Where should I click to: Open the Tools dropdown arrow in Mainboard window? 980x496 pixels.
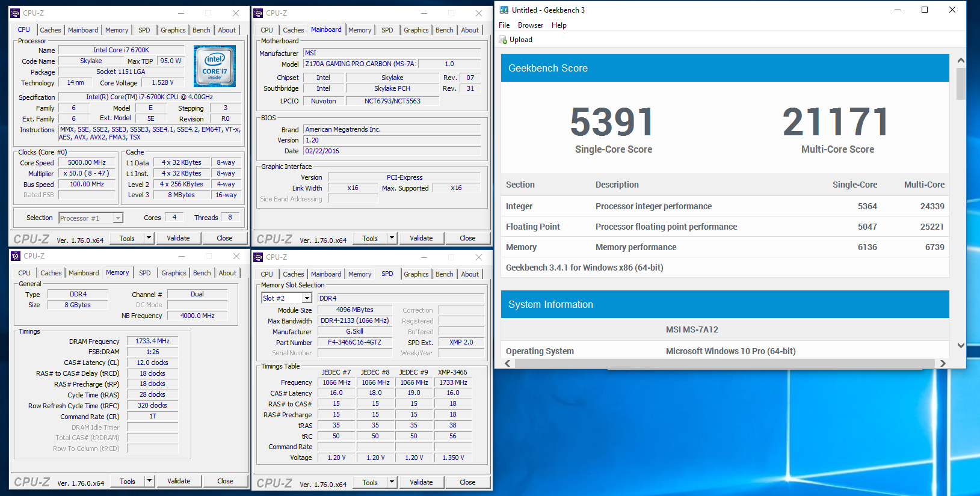click(392, 238)
